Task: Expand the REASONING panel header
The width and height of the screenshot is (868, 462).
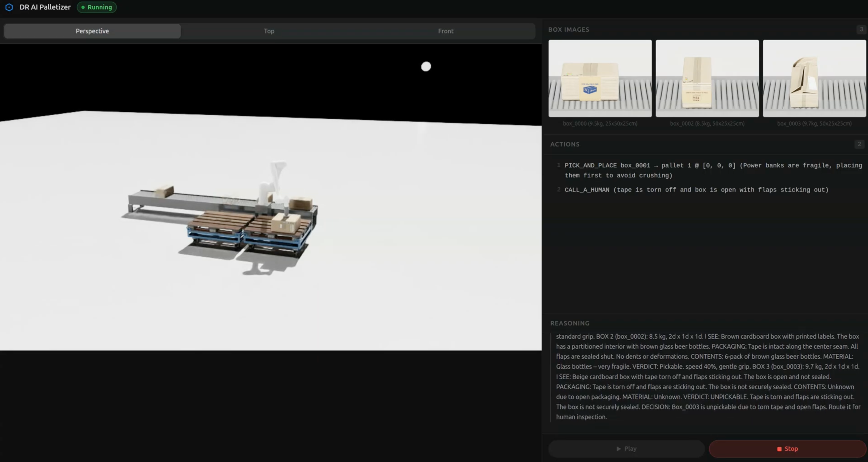Action: coord(570,323)
